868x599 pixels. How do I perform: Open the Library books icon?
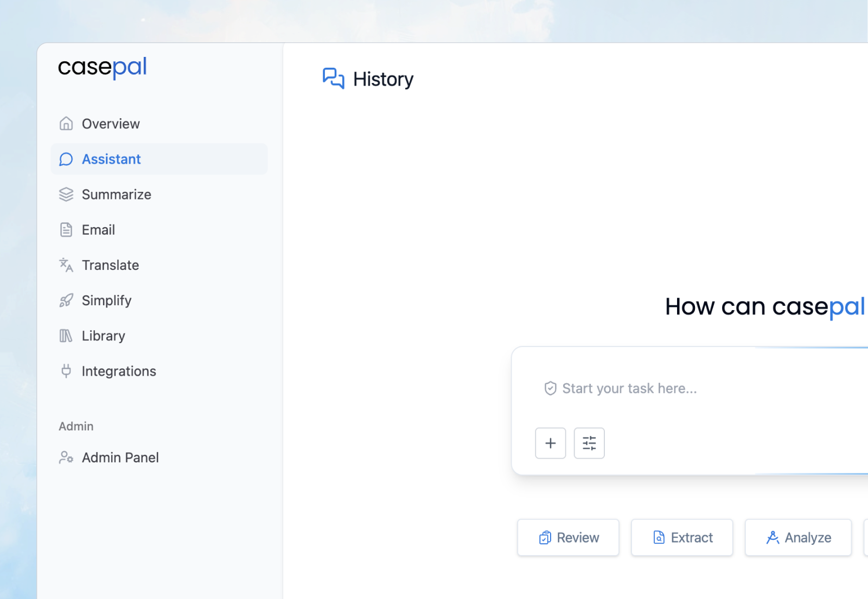click(66, 336)
